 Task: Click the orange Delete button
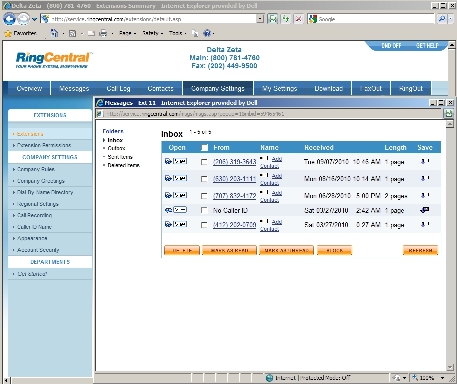(182, 250)
